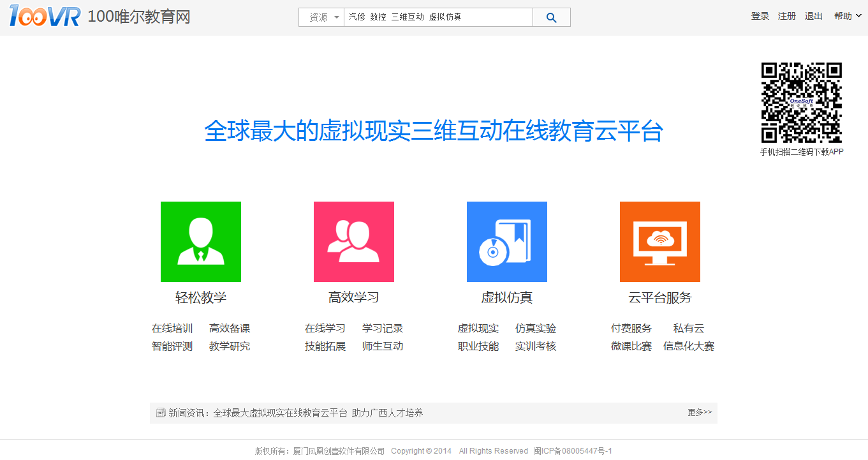The width and height of the screenshot is (868, 460).
Task: Click 退出 to log out
Action: pyautogui.click(x=814, y=17)
